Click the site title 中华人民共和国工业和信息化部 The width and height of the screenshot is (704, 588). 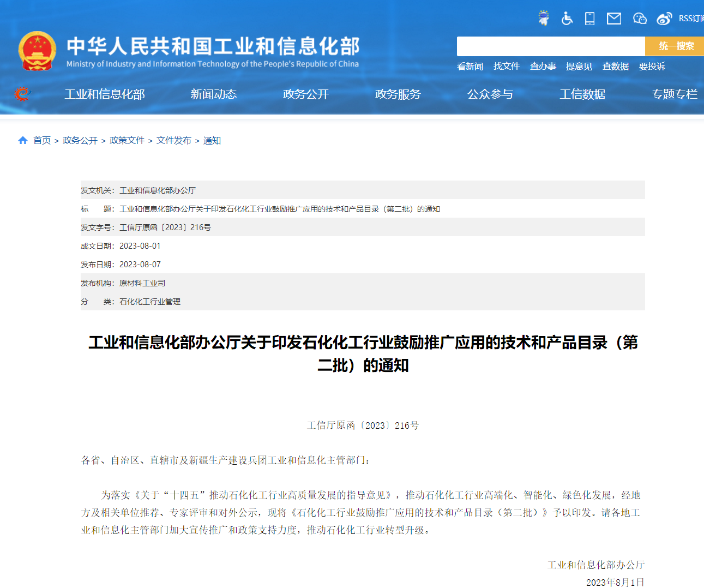pos(213,47)
